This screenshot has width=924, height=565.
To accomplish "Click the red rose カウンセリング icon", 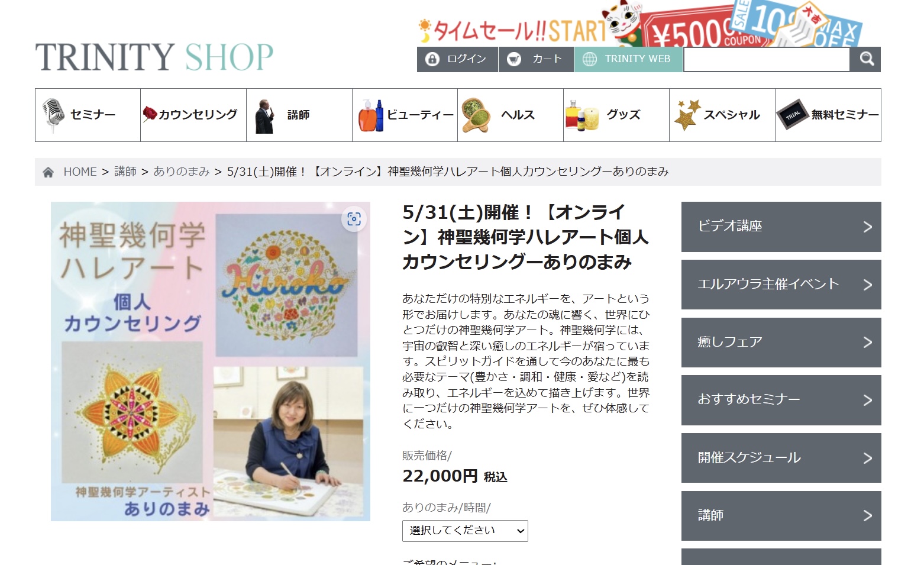I will pos(150,114).
